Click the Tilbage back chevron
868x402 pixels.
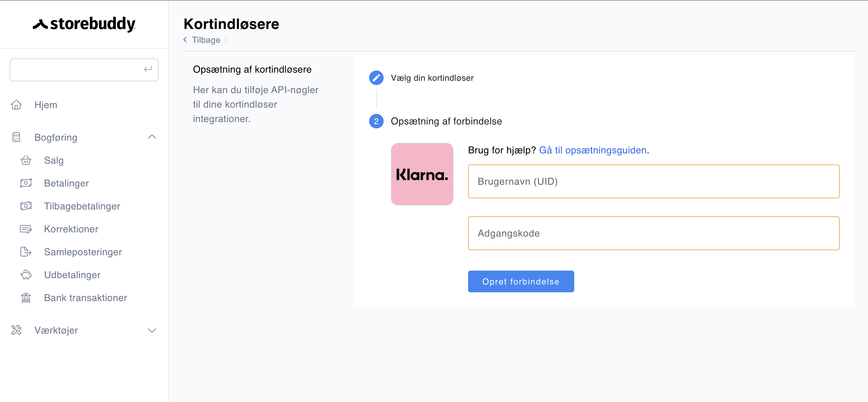185,40
